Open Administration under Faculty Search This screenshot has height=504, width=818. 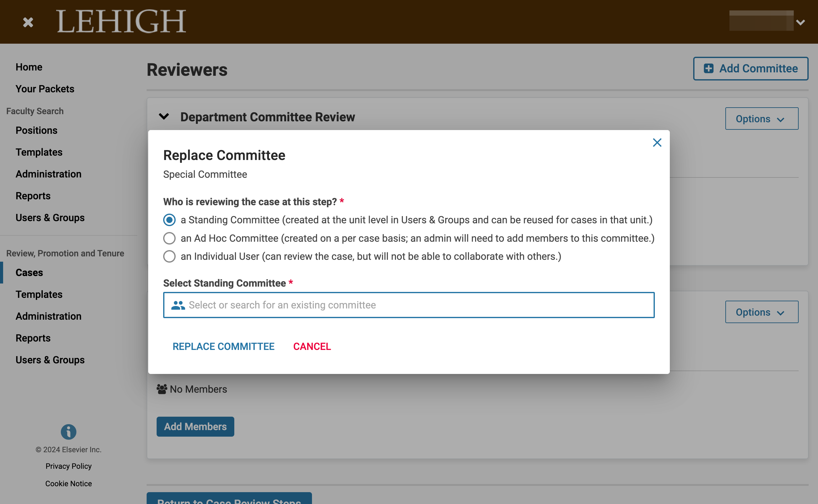[x=48, y=174]
